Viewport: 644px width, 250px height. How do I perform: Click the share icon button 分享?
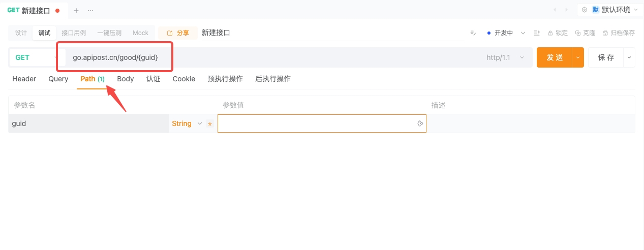178,33
